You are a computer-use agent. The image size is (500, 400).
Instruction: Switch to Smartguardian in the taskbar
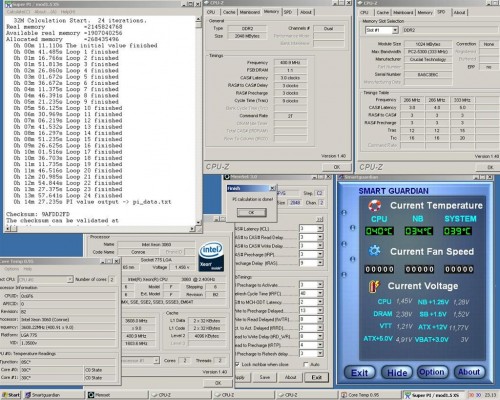click(52, 395)
